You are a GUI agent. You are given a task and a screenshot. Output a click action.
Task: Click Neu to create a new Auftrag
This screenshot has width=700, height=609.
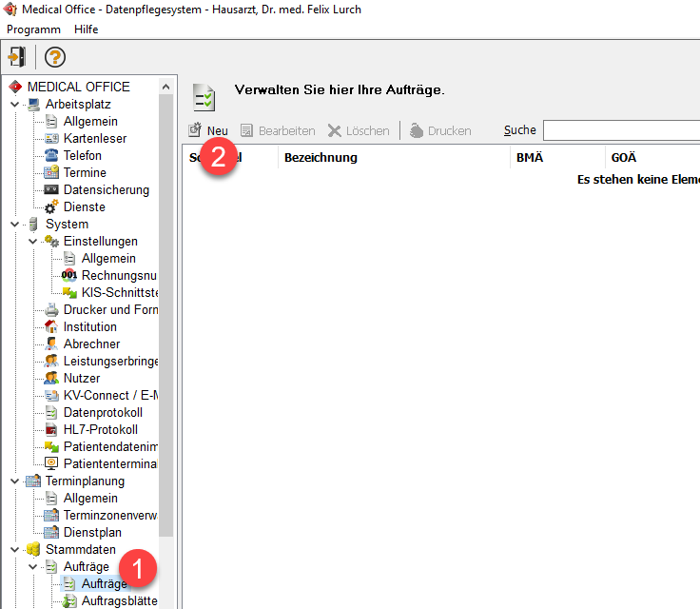coord(208,130)
